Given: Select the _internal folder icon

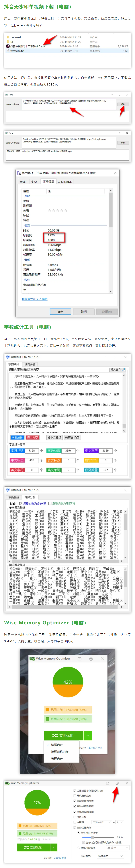Looking at the screenshot, I should pos(8,37).
